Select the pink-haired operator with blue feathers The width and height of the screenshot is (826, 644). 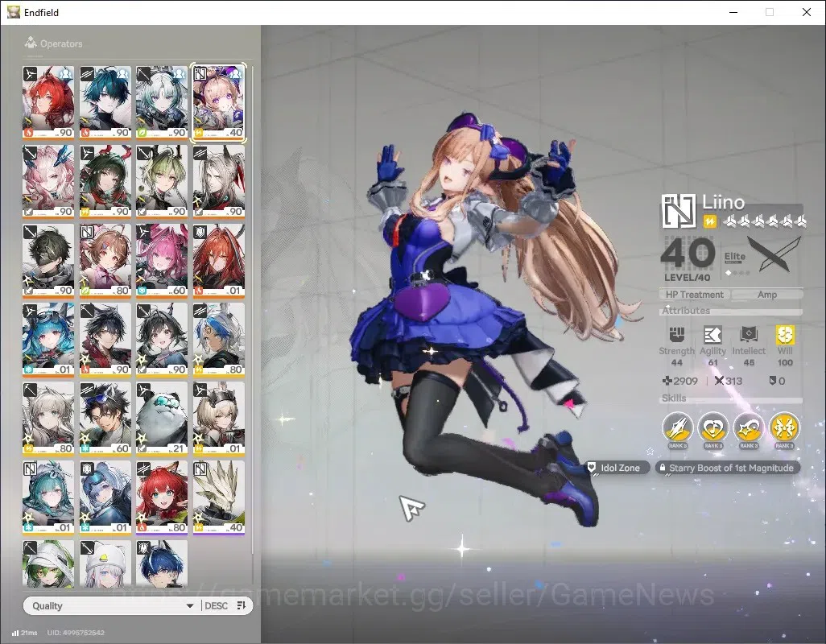pos(48,181)
